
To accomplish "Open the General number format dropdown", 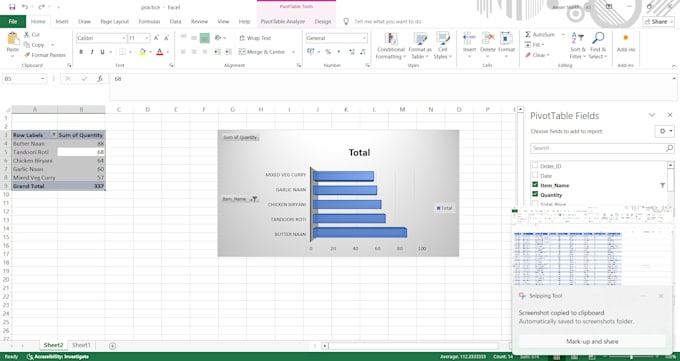I will [x=364, y=38].
